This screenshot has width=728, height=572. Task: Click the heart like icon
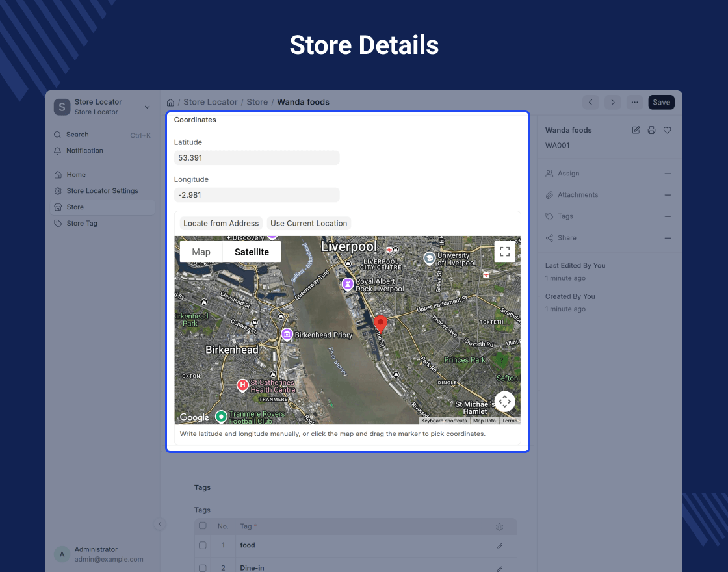[x=667, y=130]
